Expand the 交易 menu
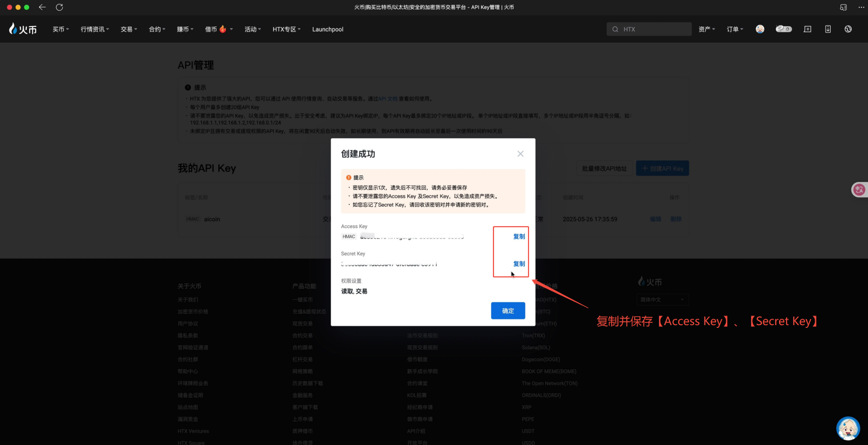Viewport: 868px width, 445px height. tap(129, 29)
